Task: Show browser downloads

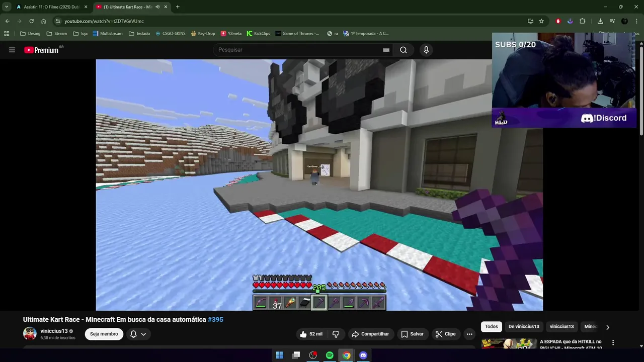Action: (x=600, y=21)
